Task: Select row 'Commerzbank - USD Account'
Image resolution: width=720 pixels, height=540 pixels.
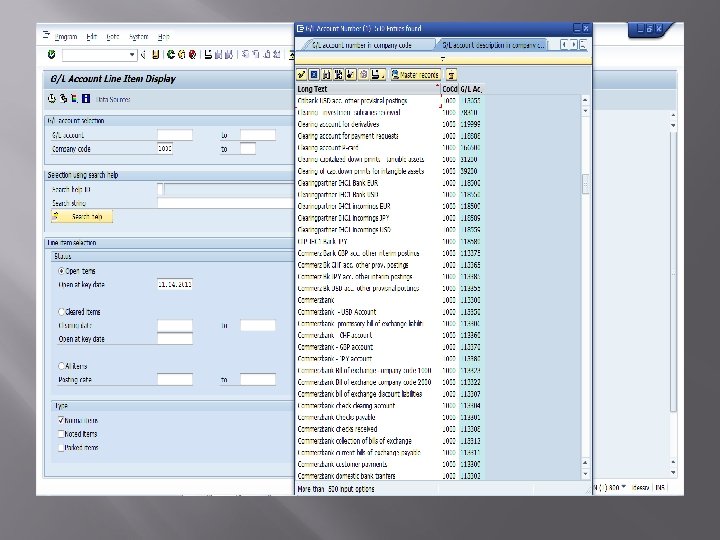Action: click(390, 312)
